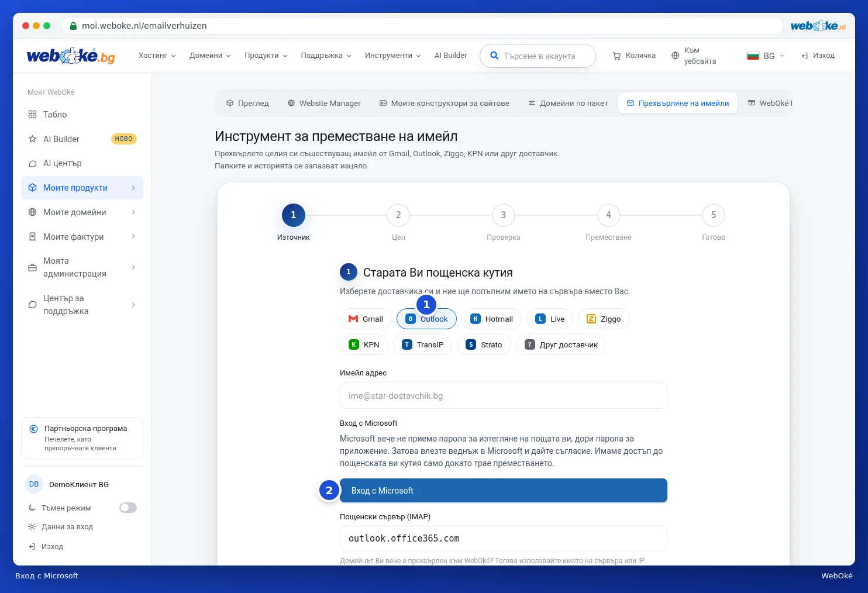The height and width of the screenshot is (593, 868).
Task: Open the Поддръжка dropdown
Action: 326,56
